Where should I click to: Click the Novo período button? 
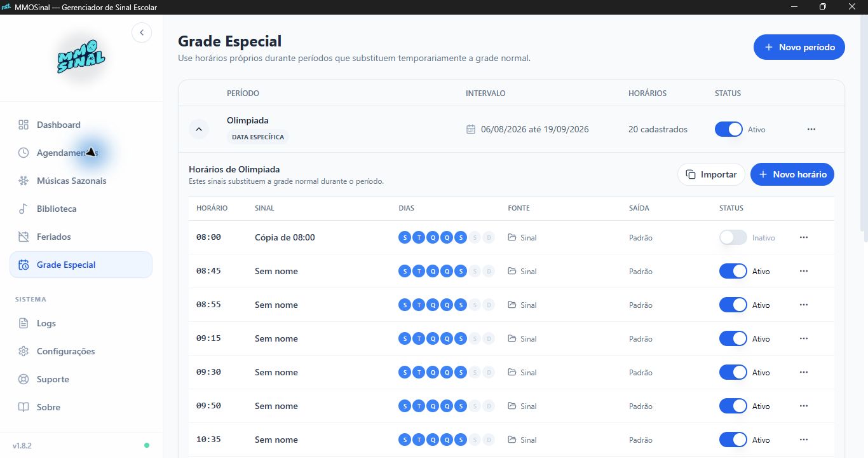coord(799,47)
